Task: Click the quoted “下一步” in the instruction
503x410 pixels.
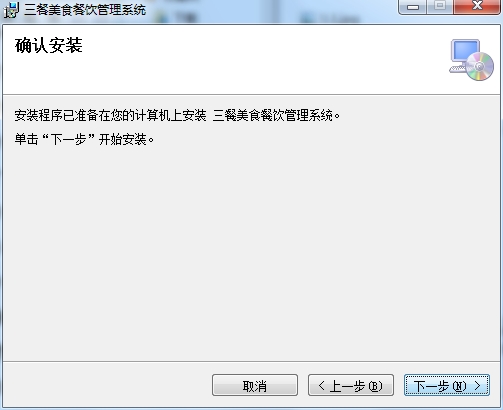Action: 68,139
